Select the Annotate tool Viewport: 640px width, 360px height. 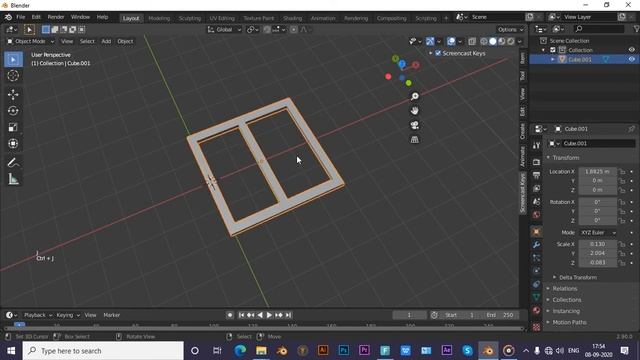tap(13, 163)
